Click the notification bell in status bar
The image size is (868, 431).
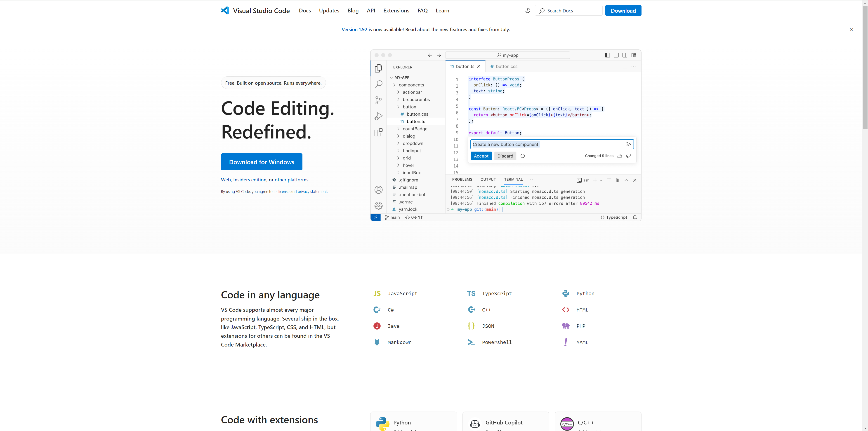635,218
